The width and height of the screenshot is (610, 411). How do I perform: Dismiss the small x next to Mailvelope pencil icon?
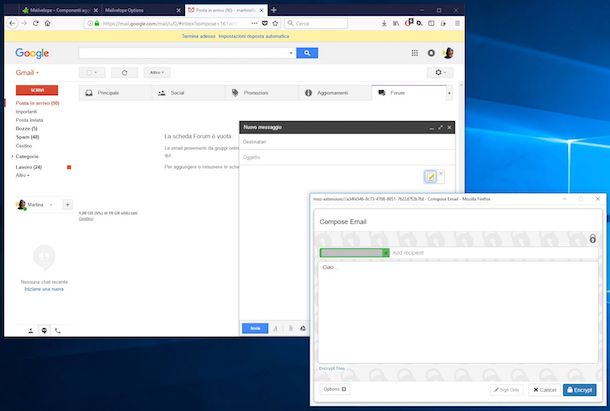tap(441, 174)
